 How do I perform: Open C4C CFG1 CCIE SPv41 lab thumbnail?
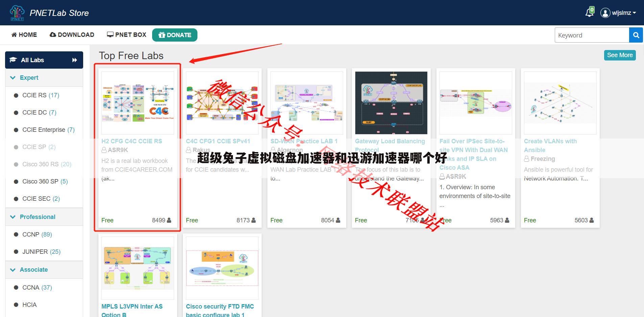[222, 103]
